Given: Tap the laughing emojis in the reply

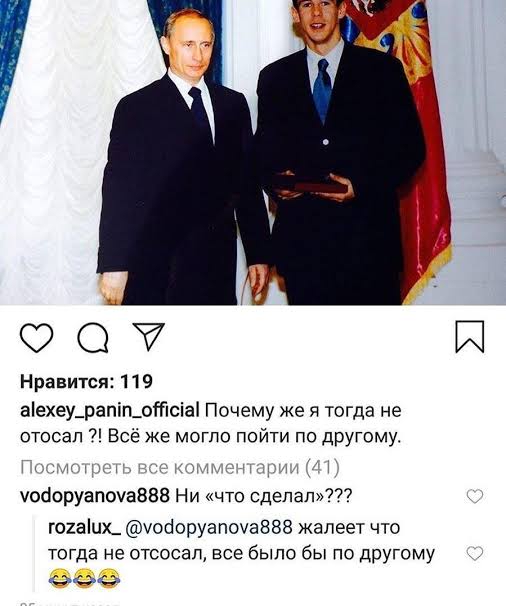Looking at the screenshot, I should coord(85,579).
